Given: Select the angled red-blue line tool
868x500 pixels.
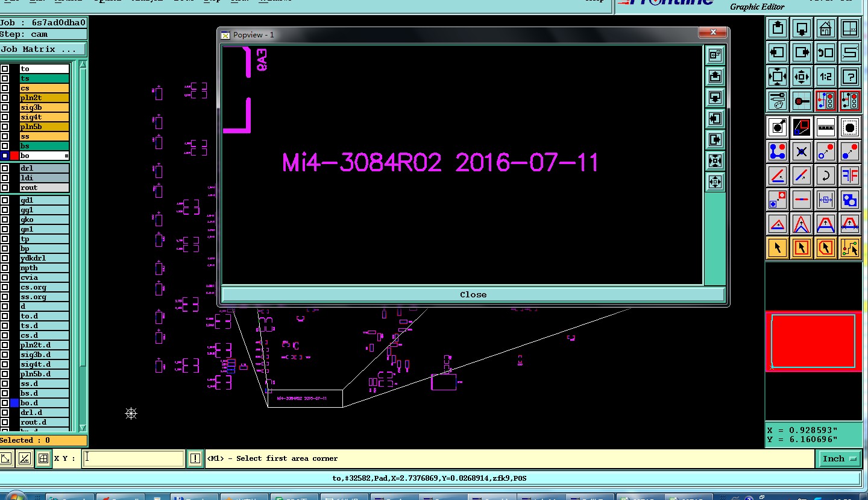Looking at the screenshot, I should pos(778,176).
